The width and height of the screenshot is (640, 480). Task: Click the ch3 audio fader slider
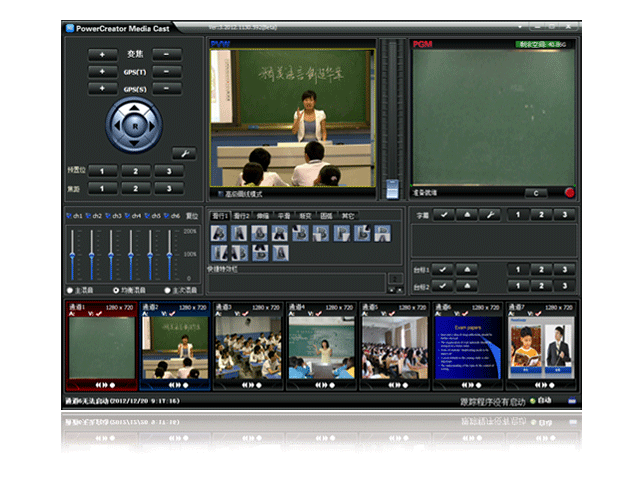tap(111, 254)
